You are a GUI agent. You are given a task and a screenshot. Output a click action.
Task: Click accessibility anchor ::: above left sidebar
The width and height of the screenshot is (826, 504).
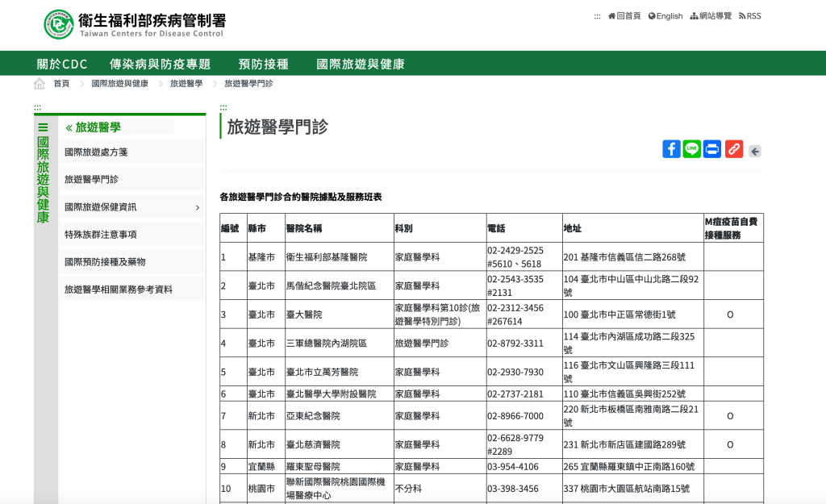37,107
